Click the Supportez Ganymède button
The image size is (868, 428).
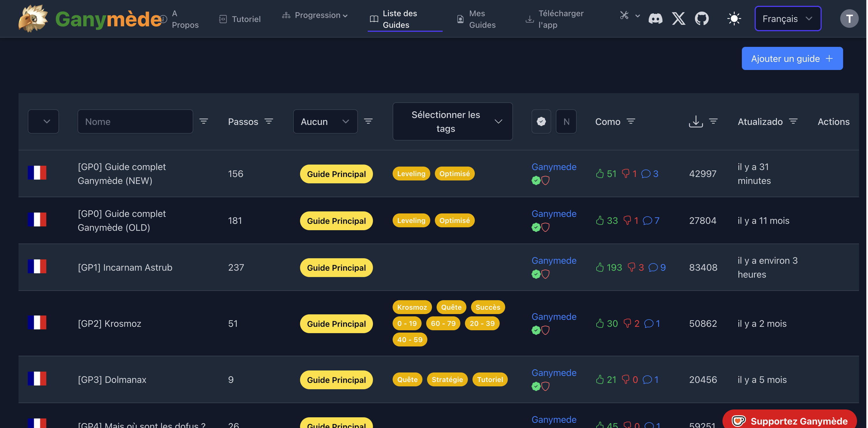click(x=790, y=420)
